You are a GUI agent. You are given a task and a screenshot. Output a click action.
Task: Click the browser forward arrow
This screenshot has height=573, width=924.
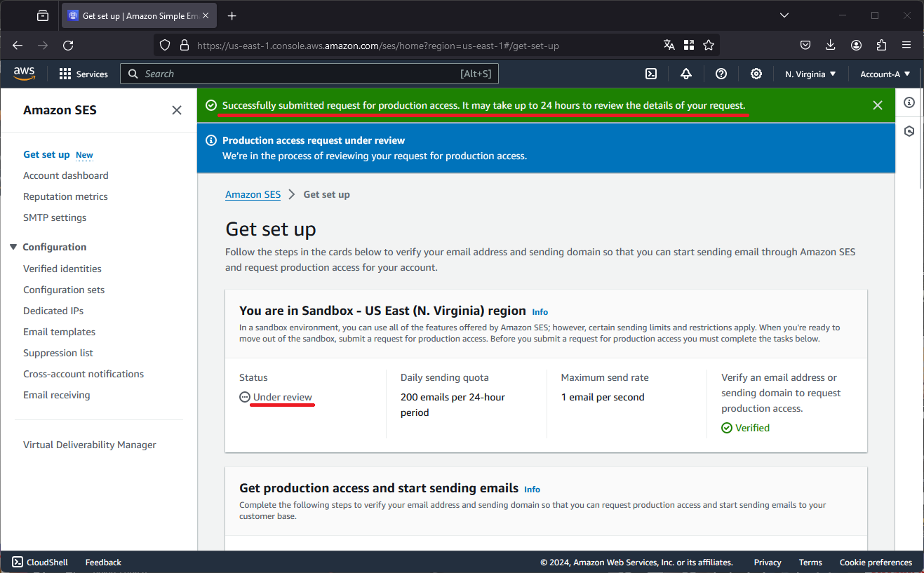tap(43, 45)
